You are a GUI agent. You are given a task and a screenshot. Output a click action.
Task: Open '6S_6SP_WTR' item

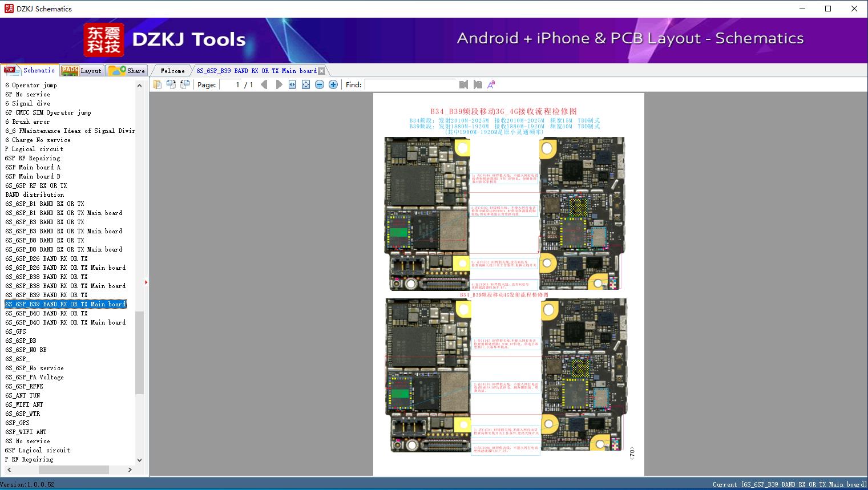(x=22, y=414)
